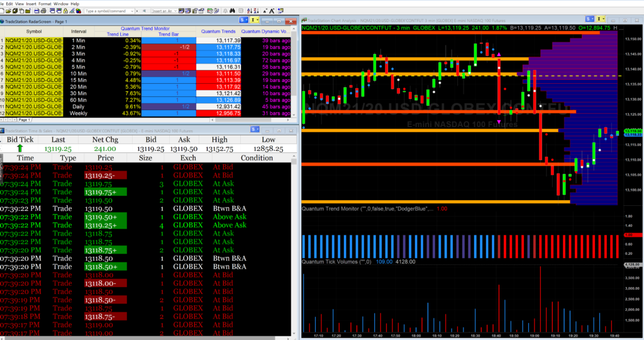Click the pencil chart toolbar icon

(x=72, y=11)
